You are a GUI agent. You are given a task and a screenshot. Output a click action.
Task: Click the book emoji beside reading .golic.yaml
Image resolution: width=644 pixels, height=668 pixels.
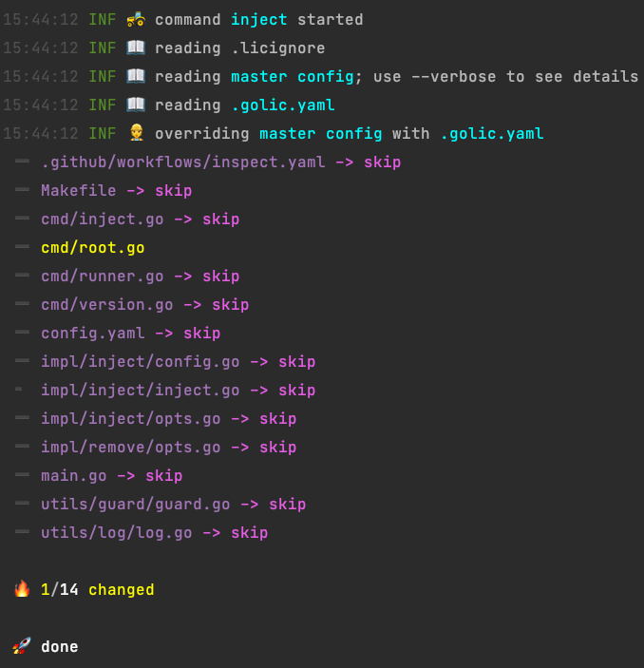136,105
